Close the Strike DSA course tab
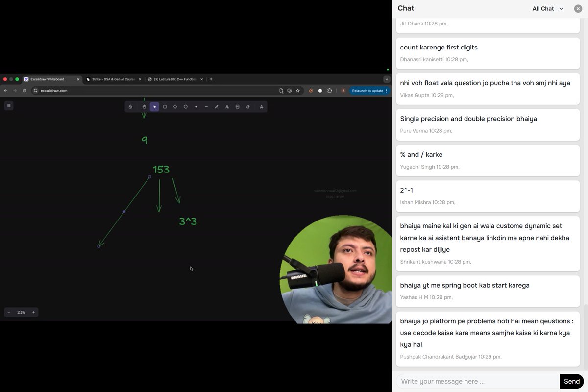 tap(140, 79)
